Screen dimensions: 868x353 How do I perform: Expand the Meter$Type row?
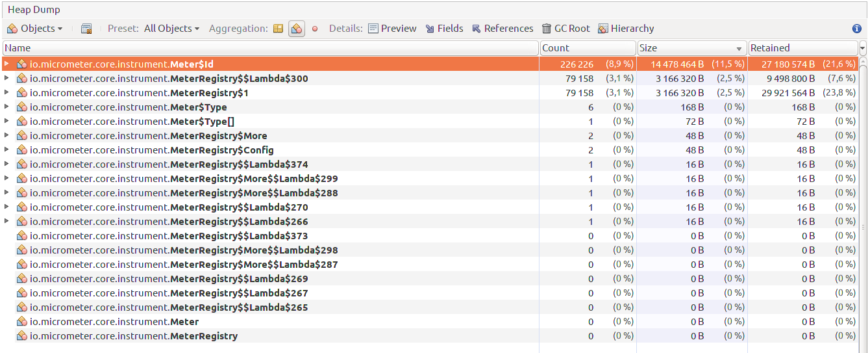pyautogui.click(x=6, y=107)
